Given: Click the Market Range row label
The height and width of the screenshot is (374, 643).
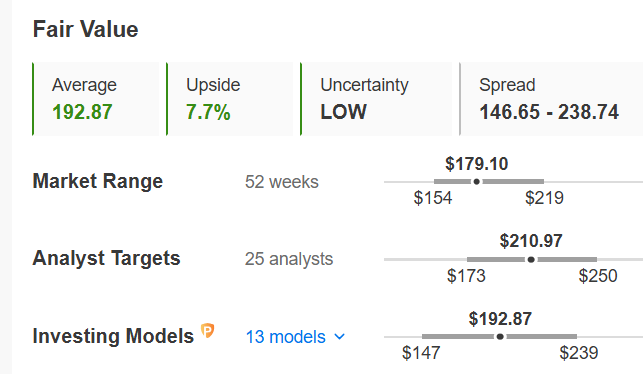Looking at the screenshot, I should 98,181.
